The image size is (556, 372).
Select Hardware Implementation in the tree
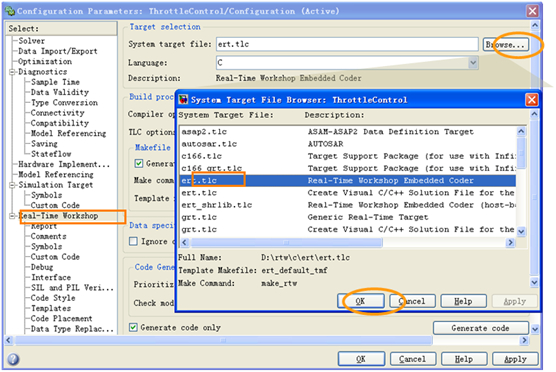pos(64,164)
